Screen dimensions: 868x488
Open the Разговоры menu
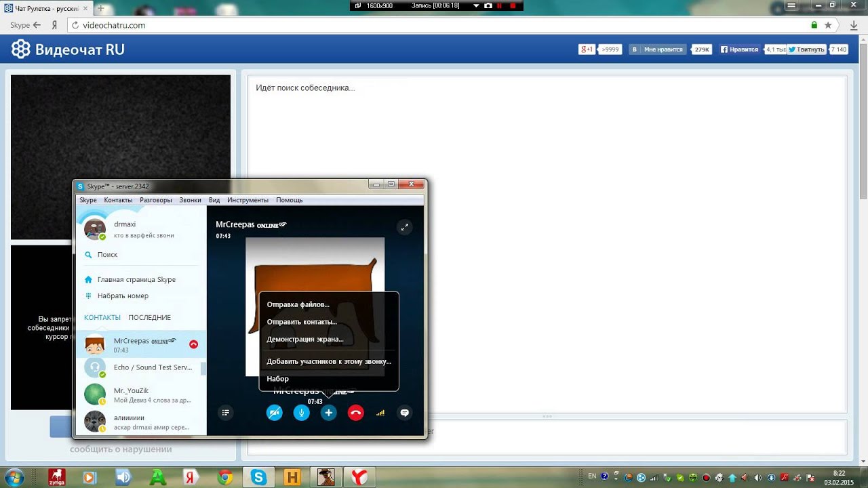click(156, 200)
